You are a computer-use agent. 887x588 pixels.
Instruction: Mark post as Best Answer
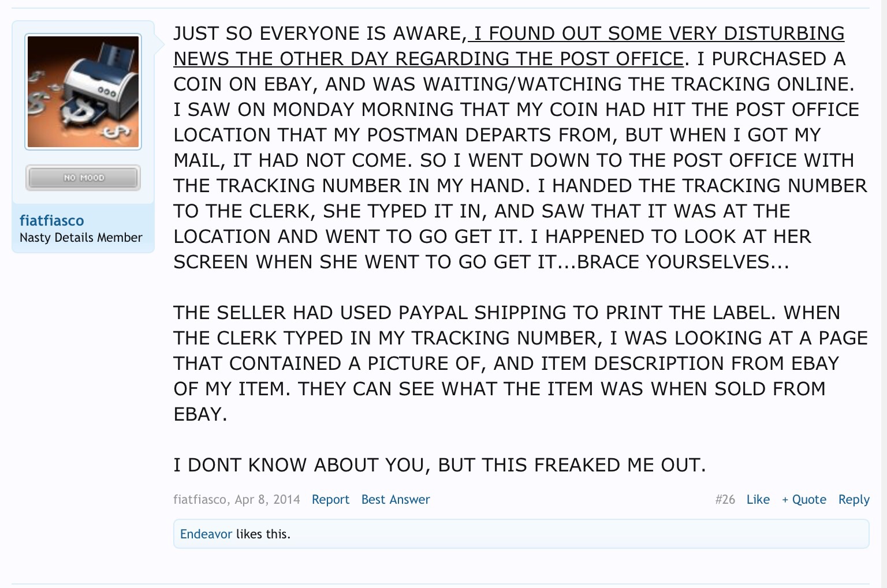396,500
